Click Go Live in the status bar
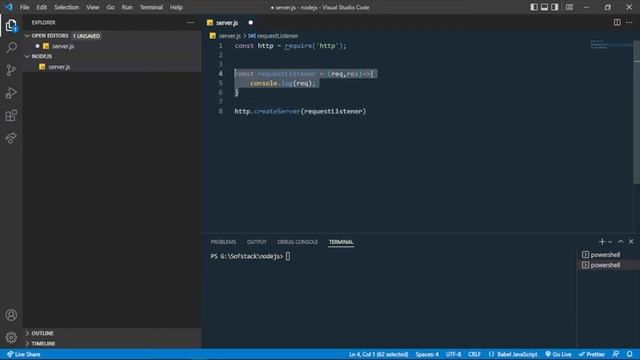 pos(558,354)
